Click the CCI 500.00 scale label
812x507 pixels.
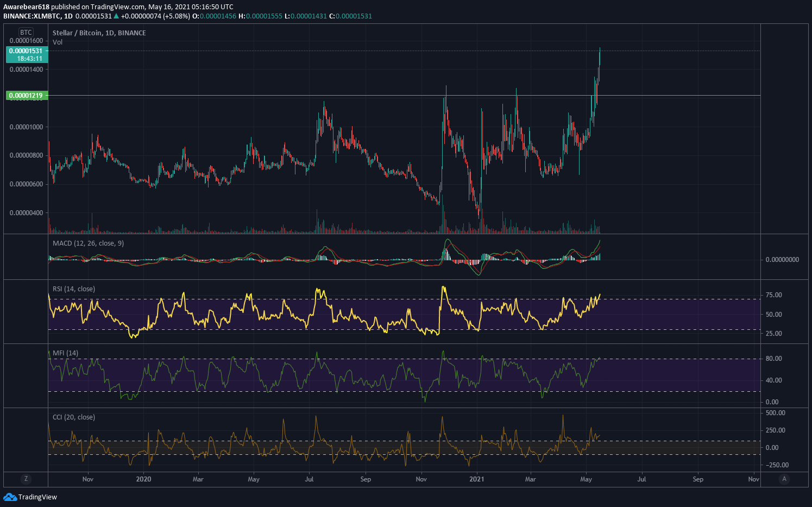[775, 413]
